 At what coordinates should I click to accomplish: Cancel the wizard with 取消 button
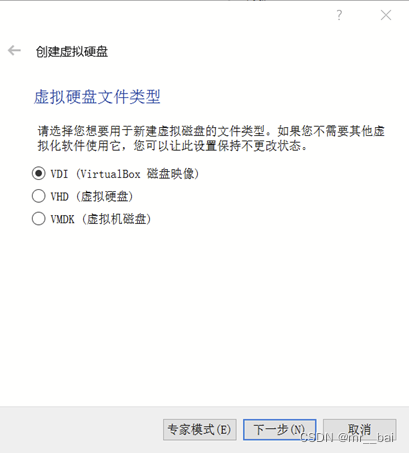pyautogui.click(x=359, y=430)
